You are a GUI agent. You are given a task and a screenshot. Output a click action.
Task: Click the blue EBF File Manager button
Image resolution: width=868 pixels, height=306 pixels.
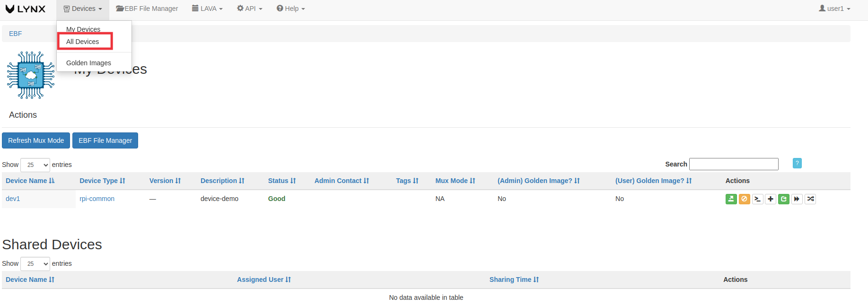(105, 140)
